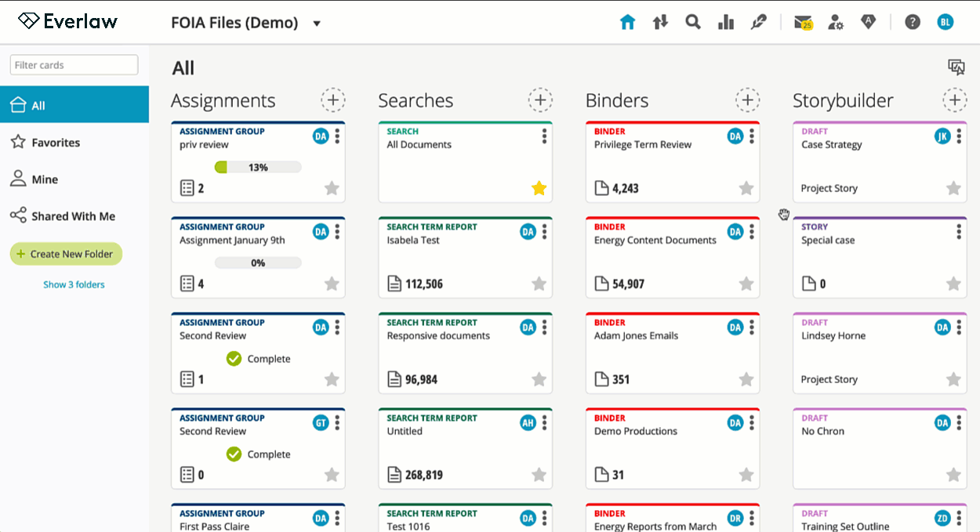Click the Create New Folder button
This screenshot has height=532, width=980.
66,254
